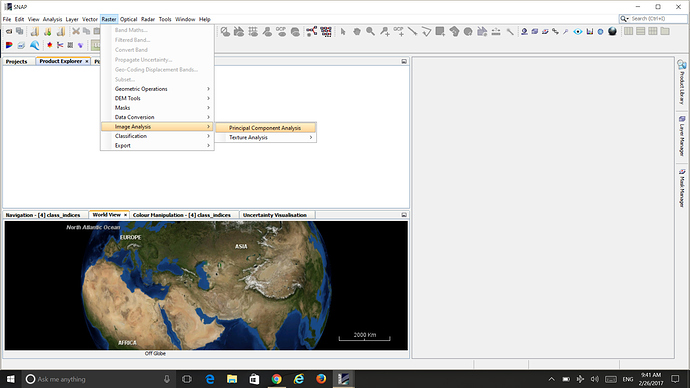The width and height of the screenshot is (690, 388).
Task: Switch to the Projects tab
Action: tap(16, 62)
